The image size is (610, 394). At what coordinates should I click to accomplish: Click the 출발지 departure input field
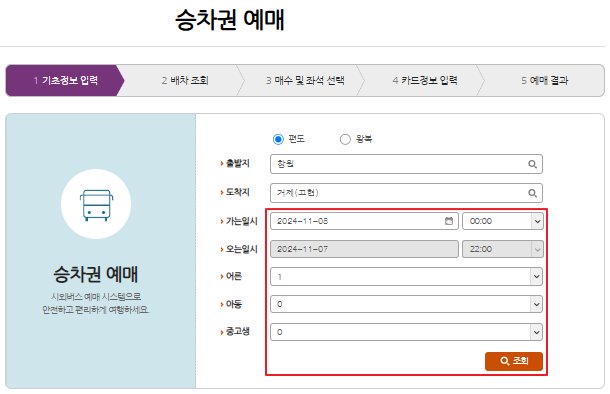[x=406, y=164]
